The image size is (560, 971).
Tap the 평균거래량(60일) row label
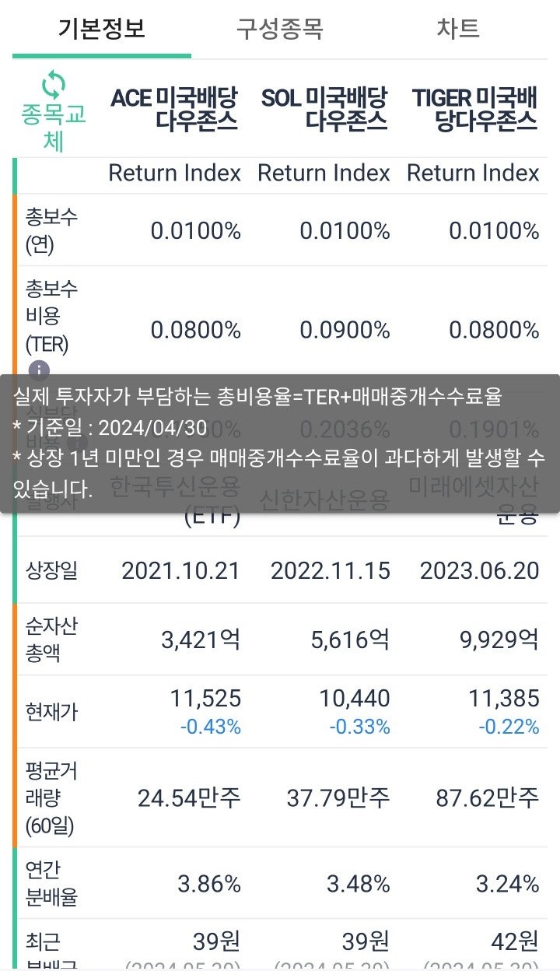pyautogui.click(x=51, y=797)
